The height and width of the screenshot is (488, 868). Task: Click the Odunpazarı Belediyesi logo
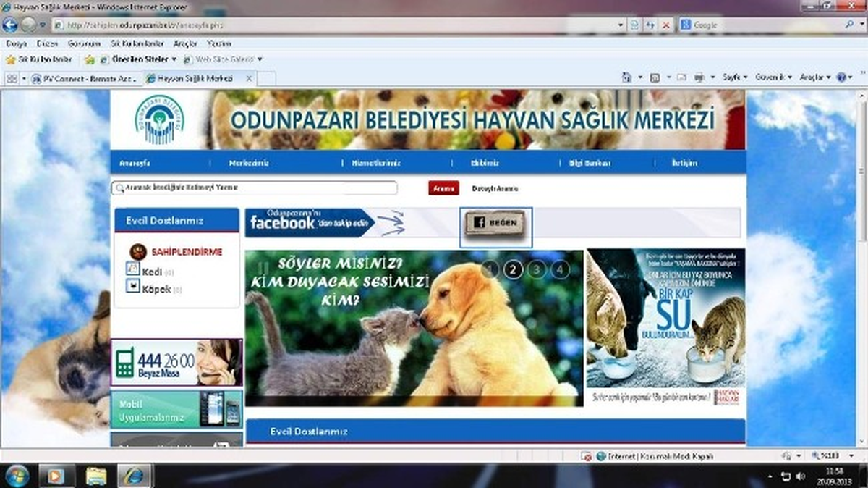point(159,119)
